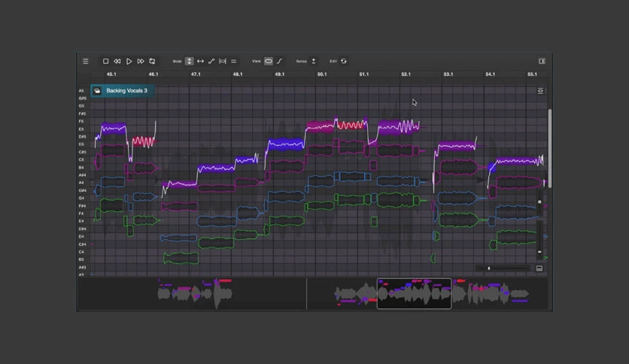Click the Notes snap up/down icon

coord(314,62)
